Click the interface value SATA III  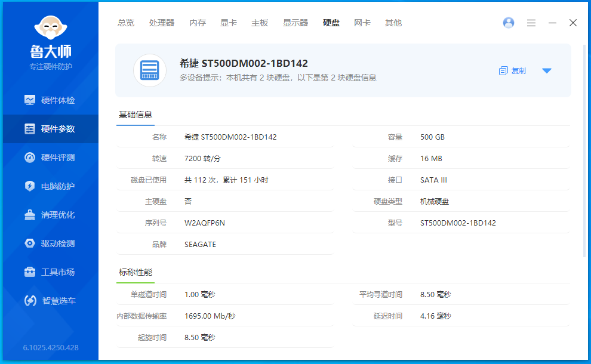(x=433, y=180)
